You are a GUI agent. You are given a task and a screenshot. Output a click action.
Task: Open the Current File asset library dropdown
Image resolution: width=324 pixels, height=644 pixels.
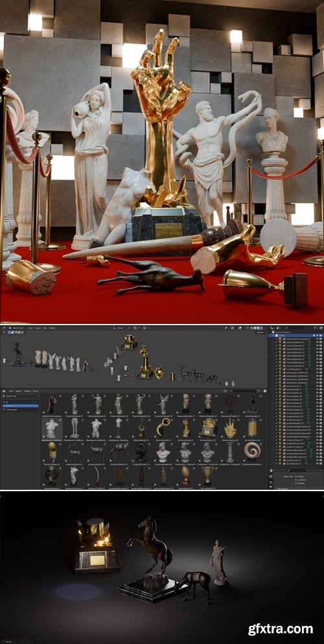[x=21, y=396]
